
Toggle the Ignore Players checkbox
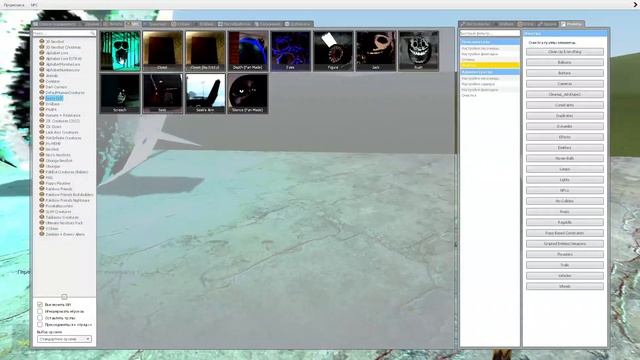point(40,311)
